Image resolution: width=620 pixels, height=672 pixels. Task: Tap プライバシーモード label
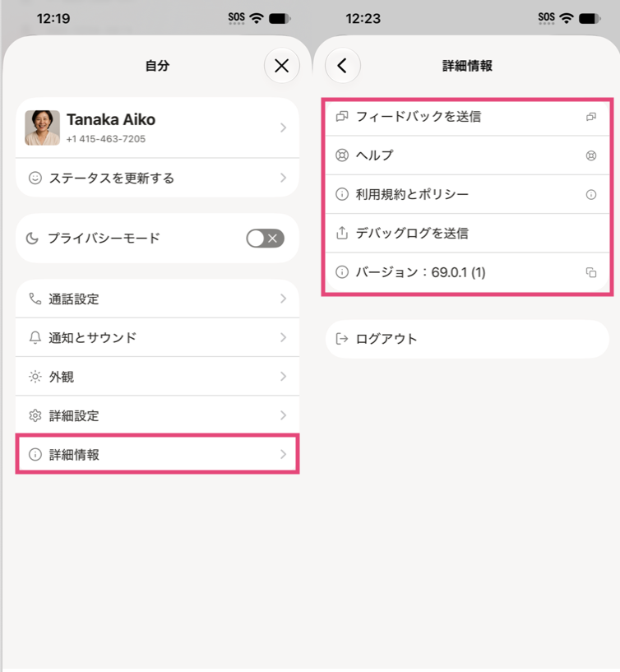tap(104, 239)
